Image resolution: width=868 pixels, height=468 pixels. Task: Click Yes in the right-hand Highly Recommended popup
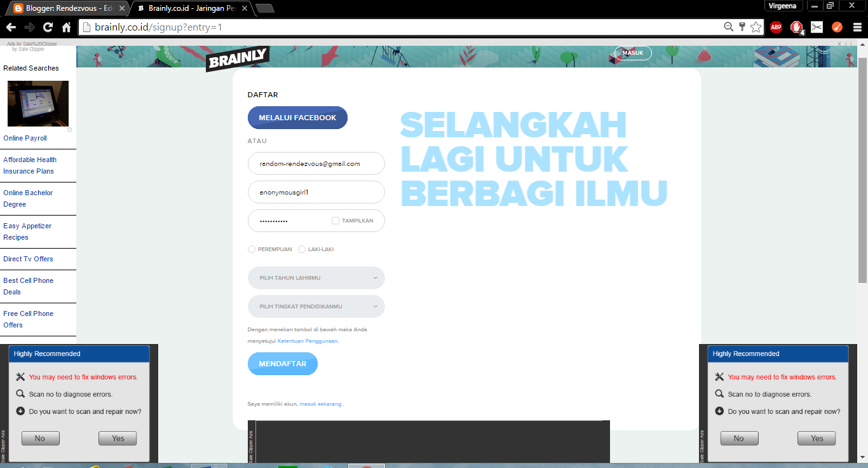pos(817,438)
